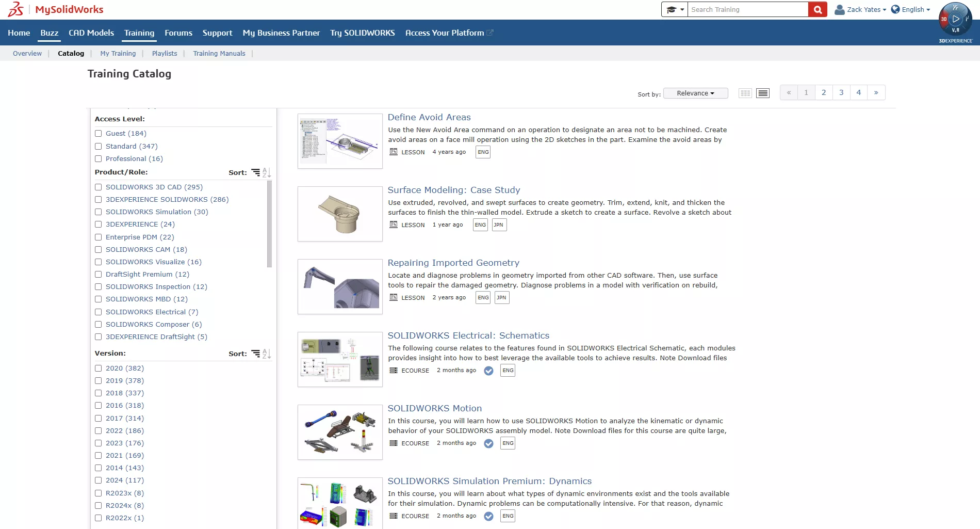Screen dimensions: 980x529
Task: Click the Define Avoid Areas thumbnail
Action: click(340, 141)
